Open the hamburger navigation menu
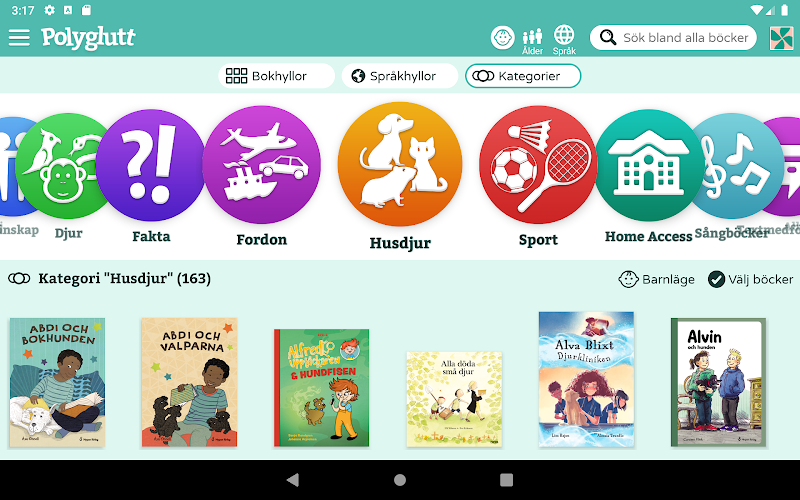The image size is (800, 500). 19,37
